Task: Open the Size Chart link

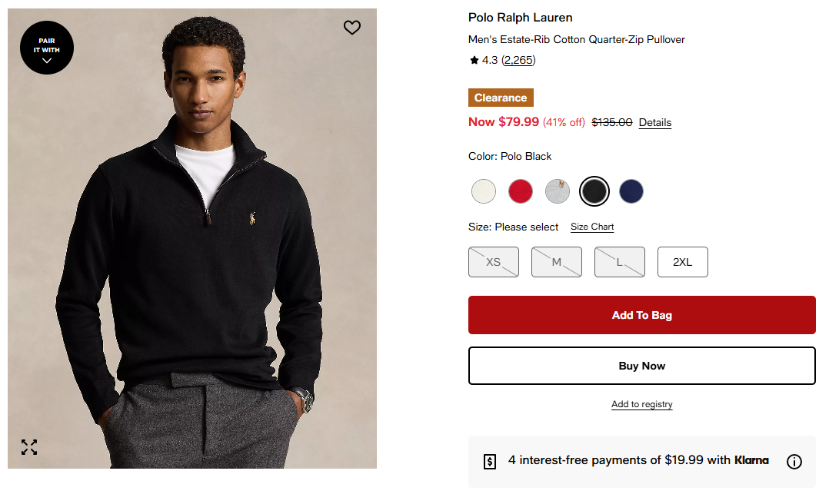Action: 592,227
